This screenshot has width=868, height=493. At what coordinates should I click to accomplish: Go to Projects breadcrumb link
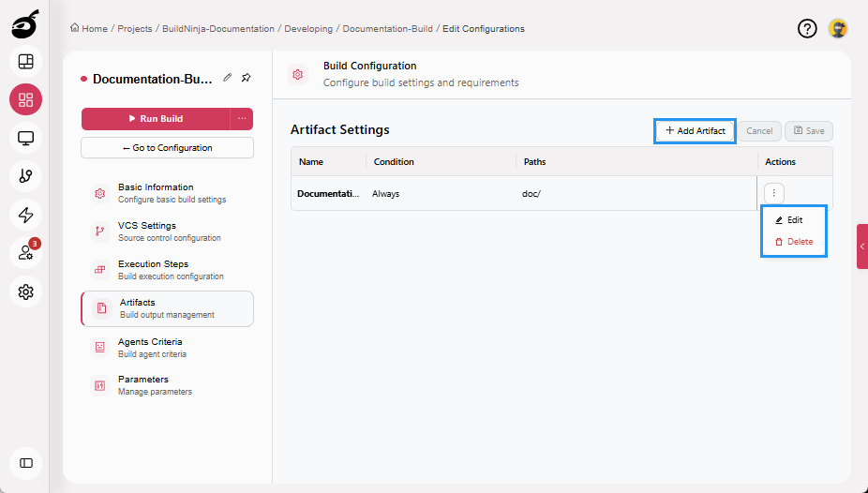(135, 29)
